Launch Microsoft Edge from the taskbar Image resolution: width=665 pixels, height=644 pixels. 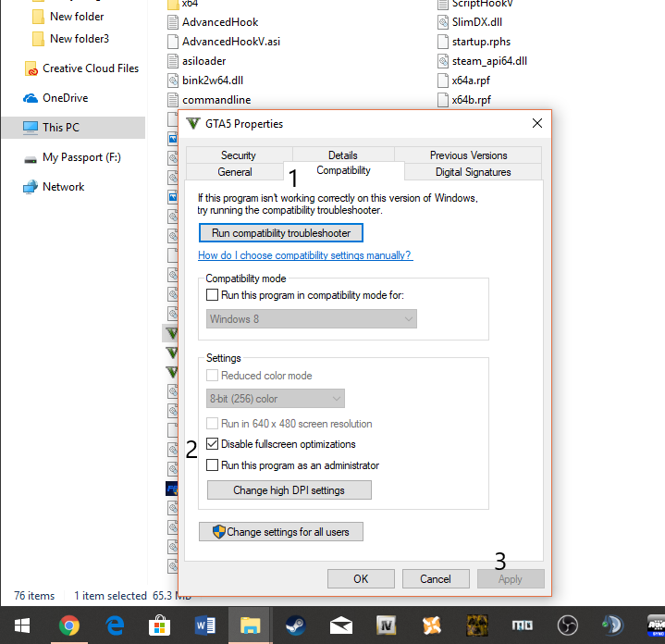115,625
